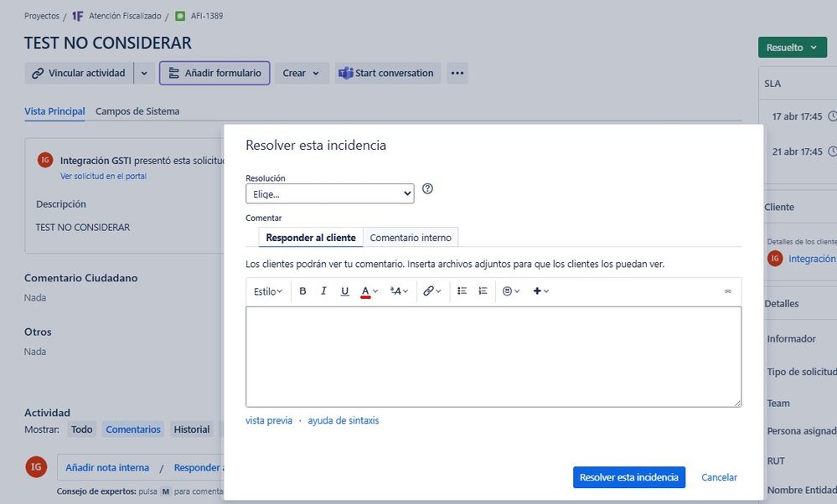Screen dimensions: 837x504
Task: Expand the Vincular actividad arrow
Action: coord(144,73)
